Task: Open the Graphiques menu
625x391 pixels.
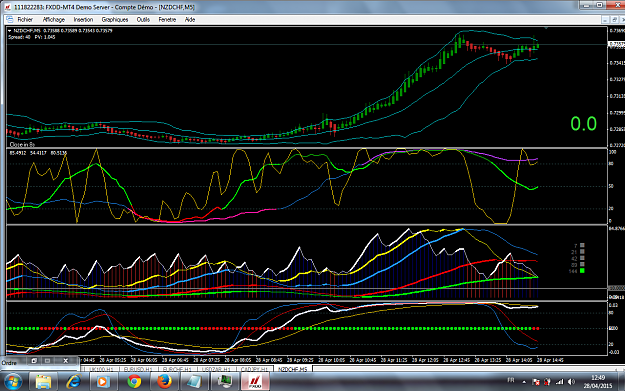Action: tap(115, 20)
